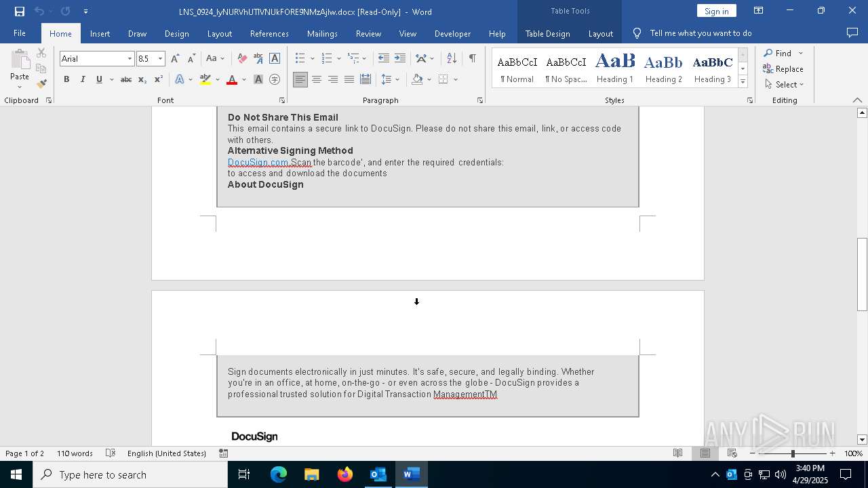The height and width of the screenshot is (488, 868).
Task: Apply subscript formatting
Action: pos(142,80)
